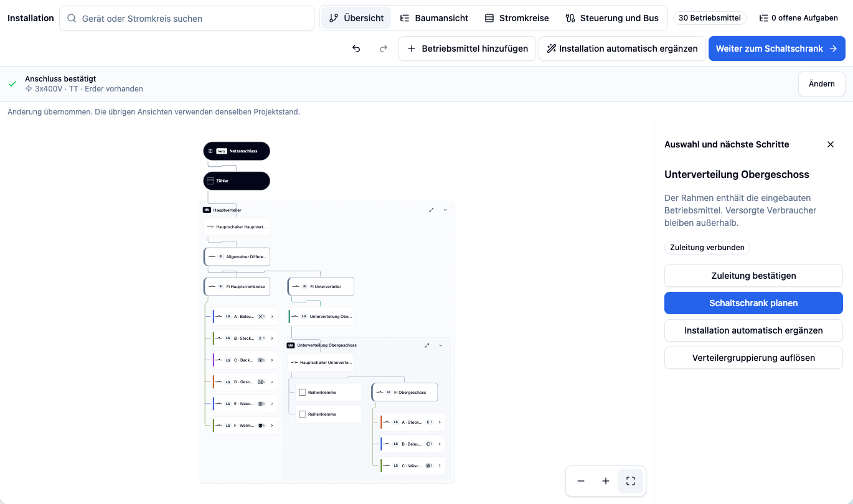Select the FI Obergeschoss node
This screenshot has height=504, width=853.
pyautogui.click(x=405, y=393)
